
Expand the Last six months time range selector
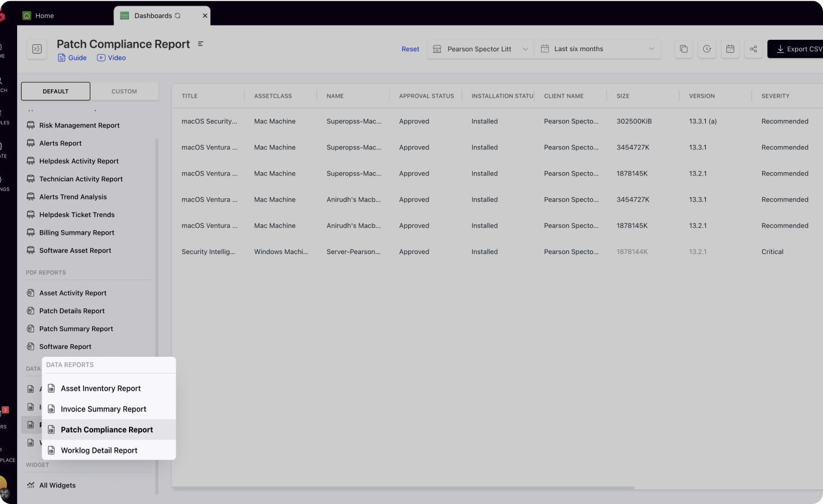(597, 49)
